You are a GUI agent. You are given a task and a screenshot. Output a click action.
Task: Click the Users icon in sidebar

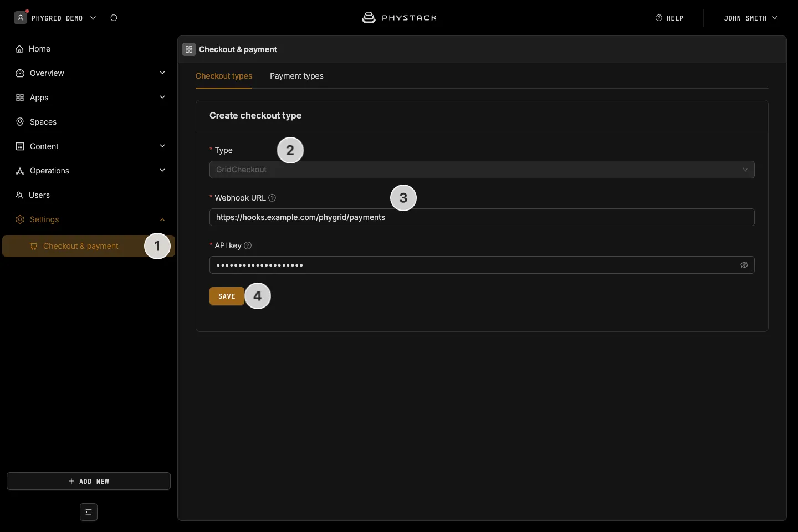pos(19,195)
